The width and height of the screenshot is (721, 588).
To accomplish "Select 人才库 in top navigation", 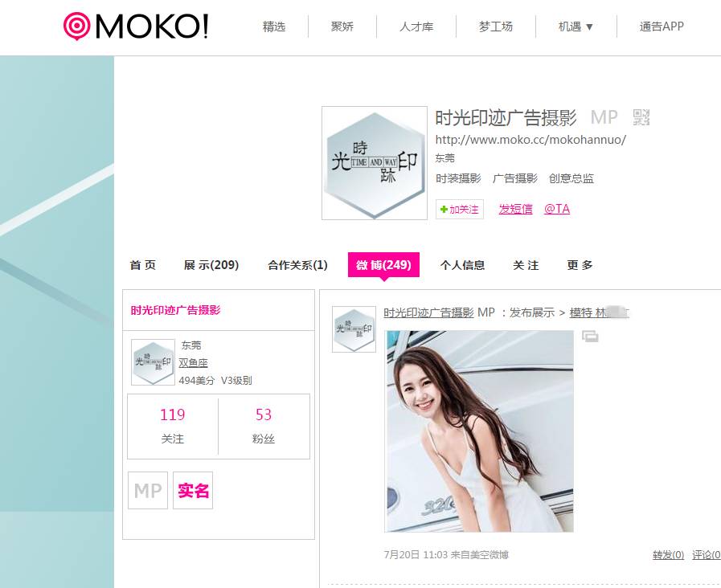I will point(416,27).
